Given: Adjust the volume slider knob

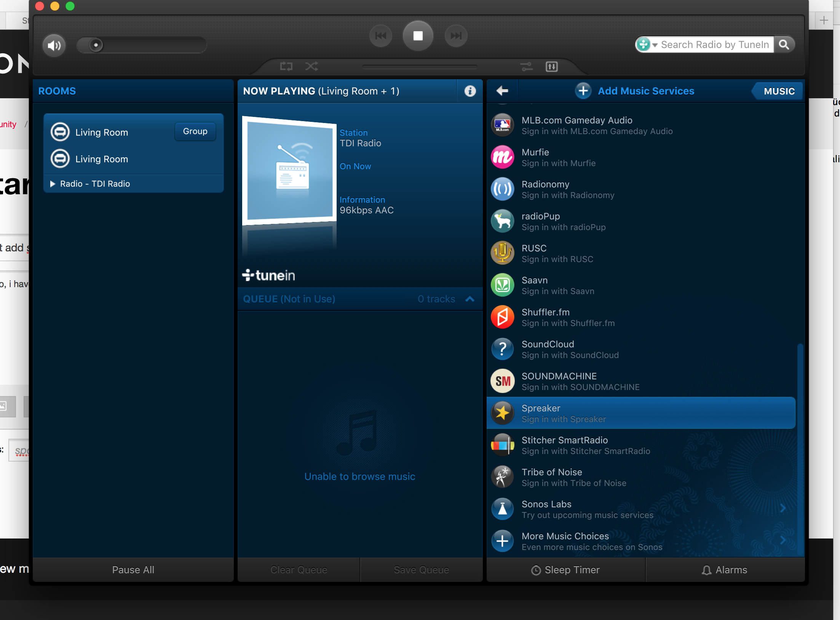Looking at the screenshot, I should point(96,45).
